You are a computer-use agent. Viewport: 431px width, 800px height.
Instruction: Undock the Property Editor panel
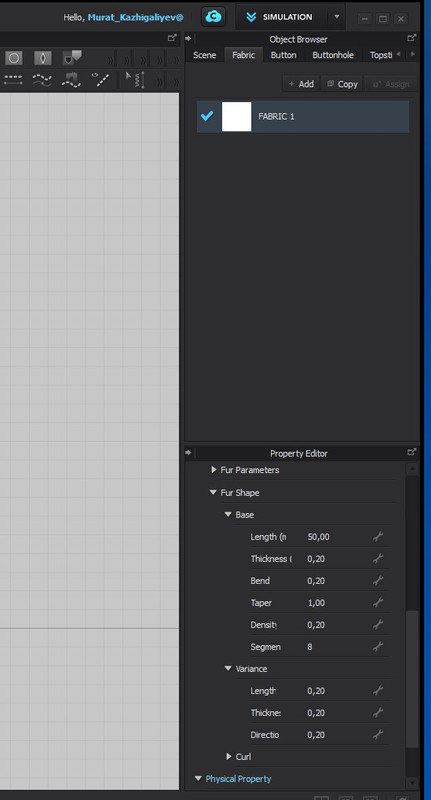[x=412, y=452]
